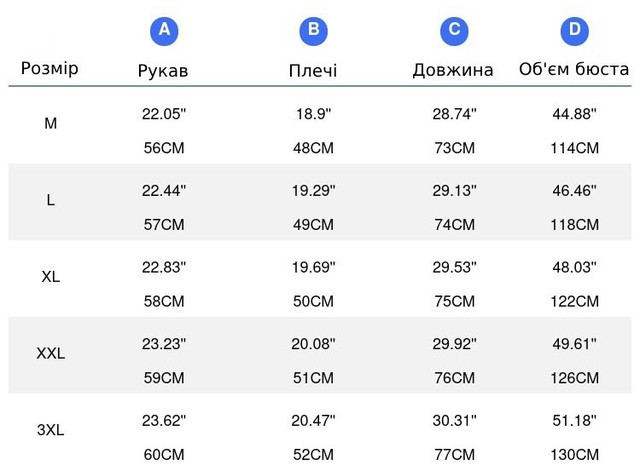Select the Рукав column header

pyautogui.click(x=163, y=71)
